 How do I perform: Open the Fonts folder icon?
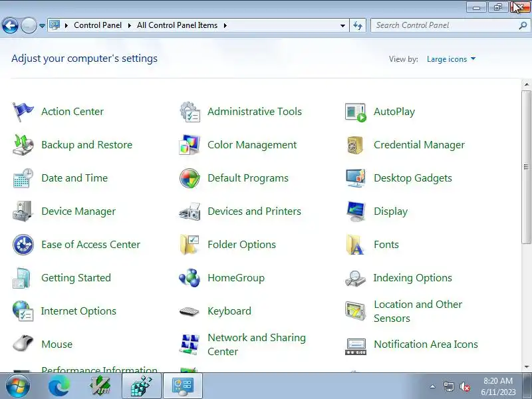(x=355, y=245)
